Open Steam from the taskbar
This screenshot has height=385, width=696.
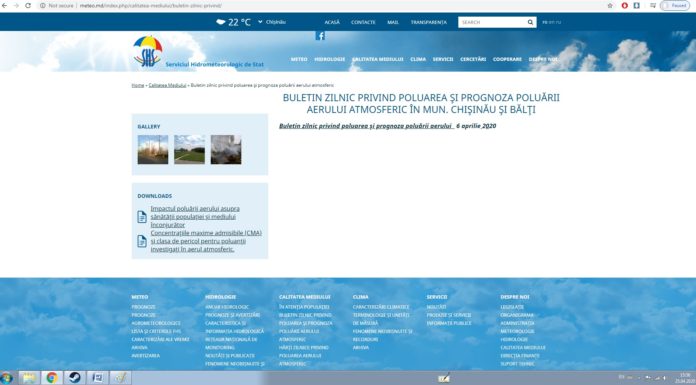pos(74,378)
